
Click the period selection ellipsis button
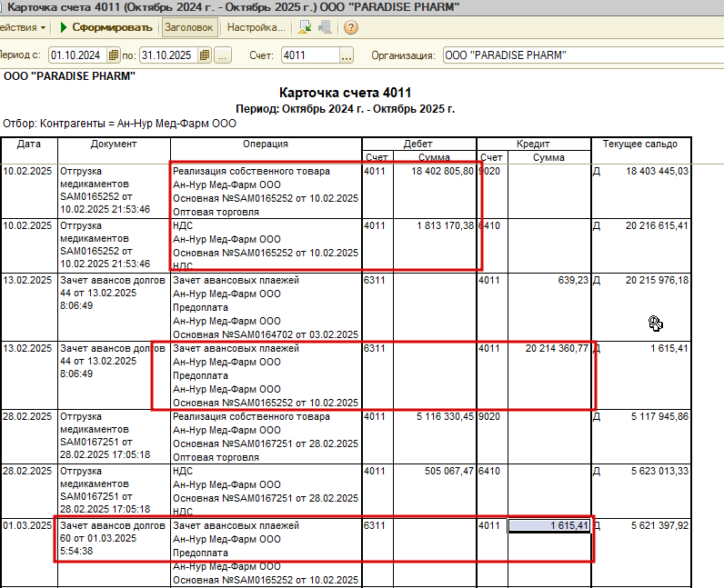pos(223,55)
